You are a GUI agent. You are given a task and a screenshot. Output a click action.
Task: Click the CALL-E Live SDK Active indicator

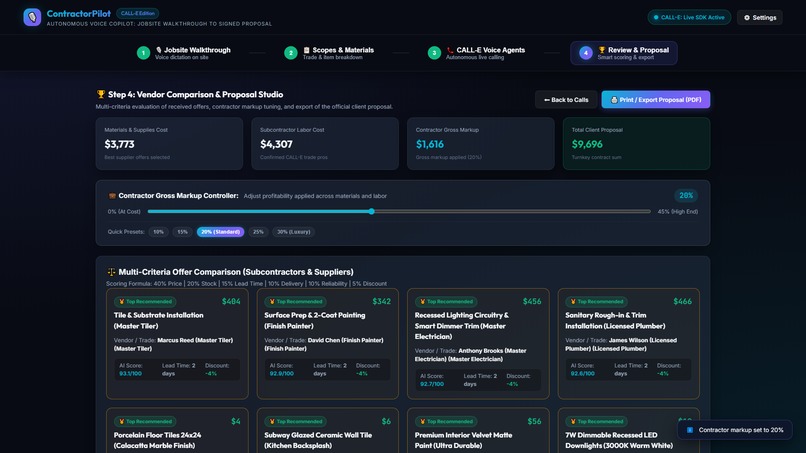click(x=689, y=17)
